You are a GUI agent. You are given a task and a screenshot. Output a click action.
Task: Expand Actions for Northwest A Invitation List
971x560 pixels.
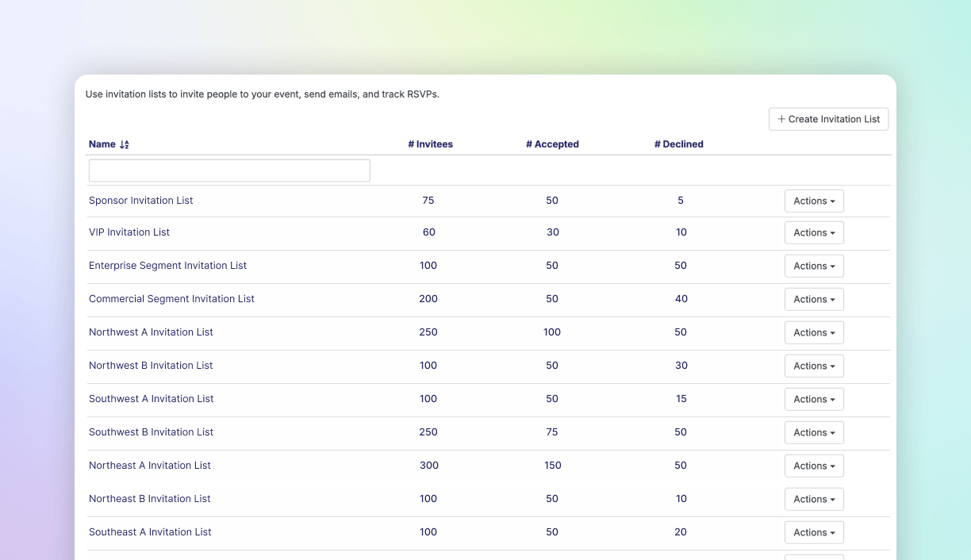tap(814, 332)
